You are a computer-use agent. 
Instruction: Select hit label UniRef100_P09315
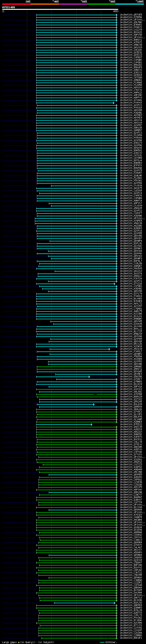pos(131,108)
